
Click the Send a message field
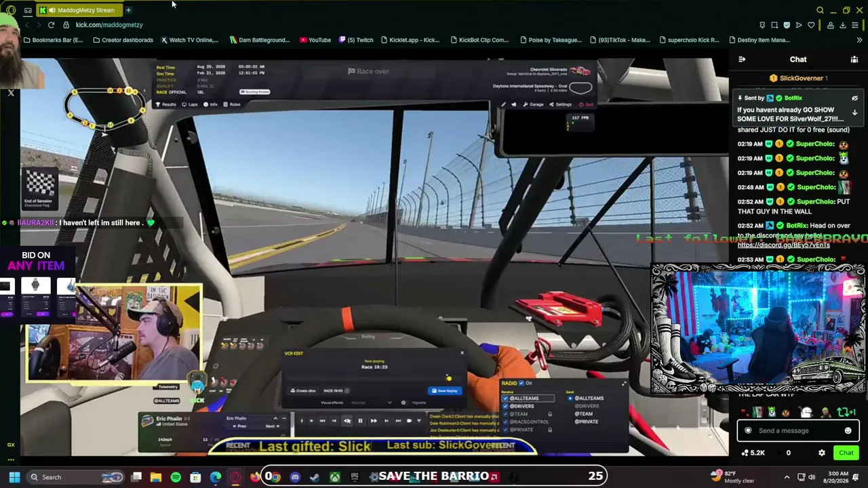coord(797,430)
